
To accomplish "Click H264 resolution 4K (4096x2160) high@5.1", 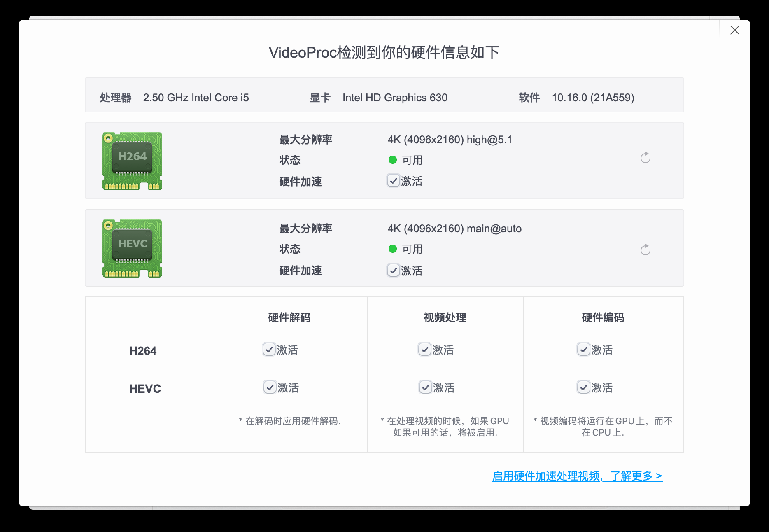I will (x=450, y=140).
